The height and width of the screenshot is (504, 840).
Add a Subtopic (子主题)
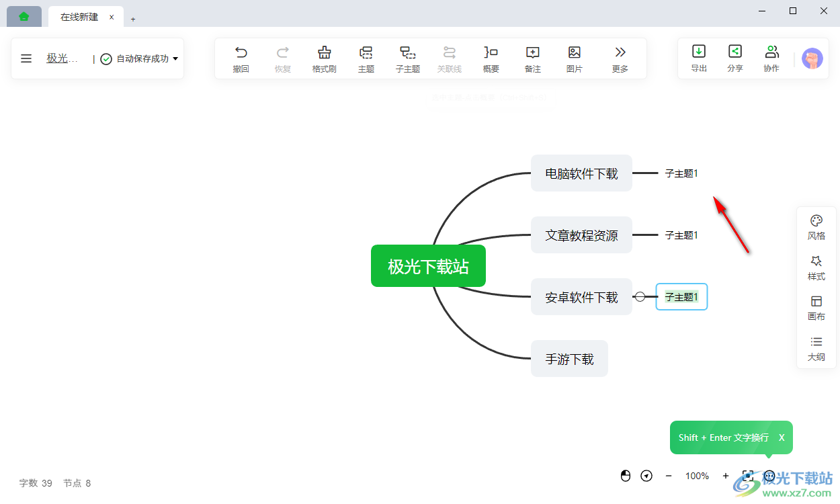(x=408, y=58)
